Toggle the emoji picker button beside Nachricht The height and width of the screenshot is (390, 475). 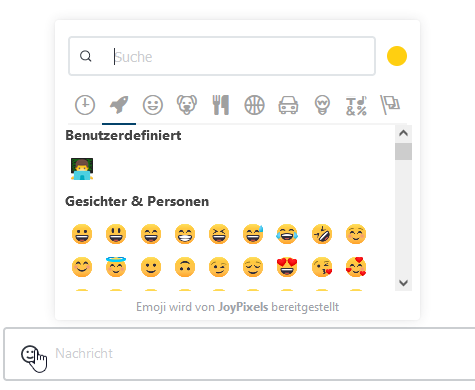click(30, 354)
